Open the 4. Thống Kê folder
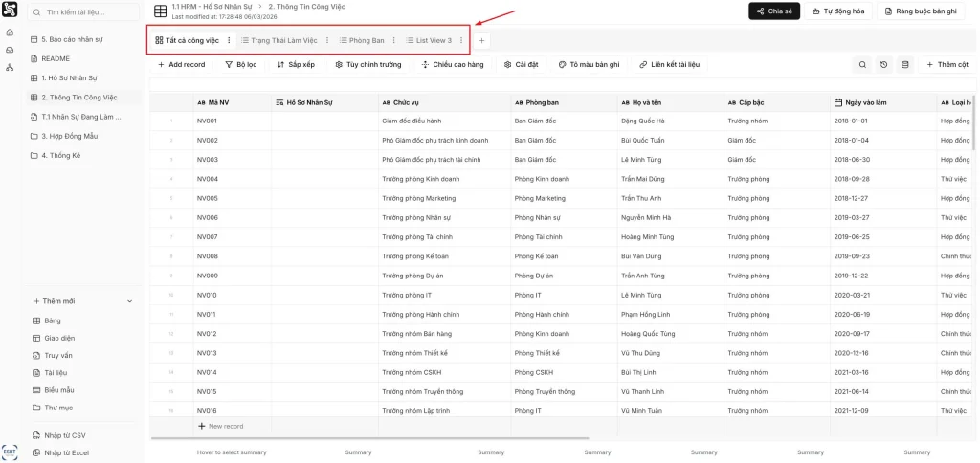This screenshot has width=980, height=463. point(82,156)
